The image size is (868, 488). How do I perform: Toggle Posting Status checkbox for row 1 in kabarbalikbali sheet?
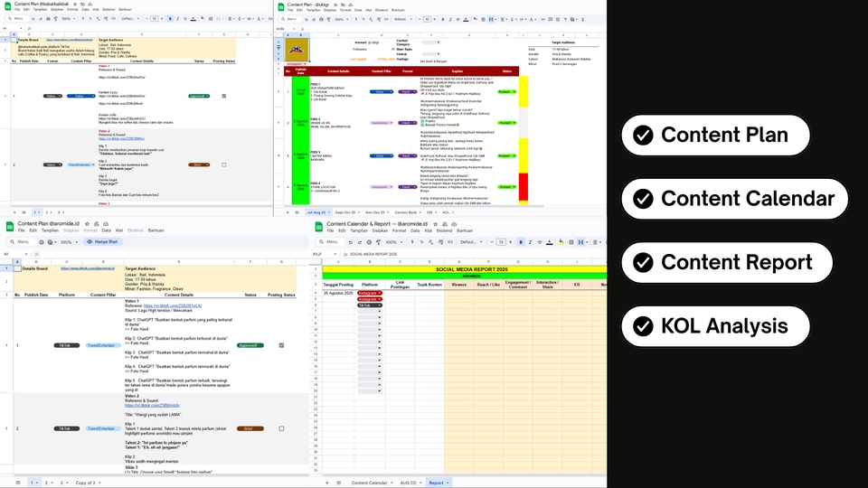224,95
